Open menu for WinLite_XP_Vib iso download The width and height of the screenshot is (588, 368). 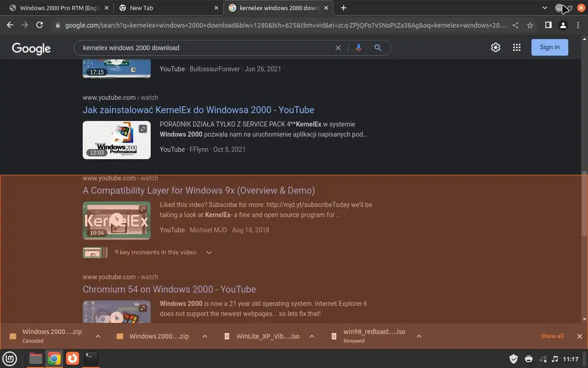(312, 336)
